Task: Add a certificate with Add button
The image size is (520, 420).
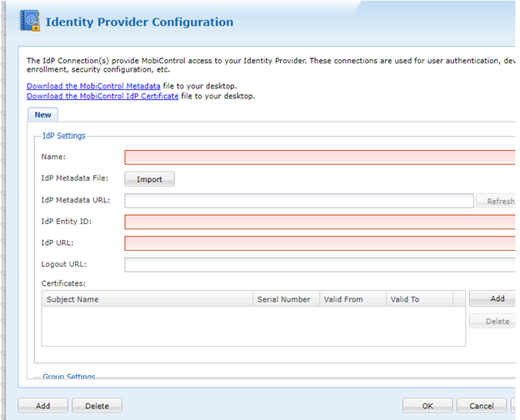Action: pos(495,298)
